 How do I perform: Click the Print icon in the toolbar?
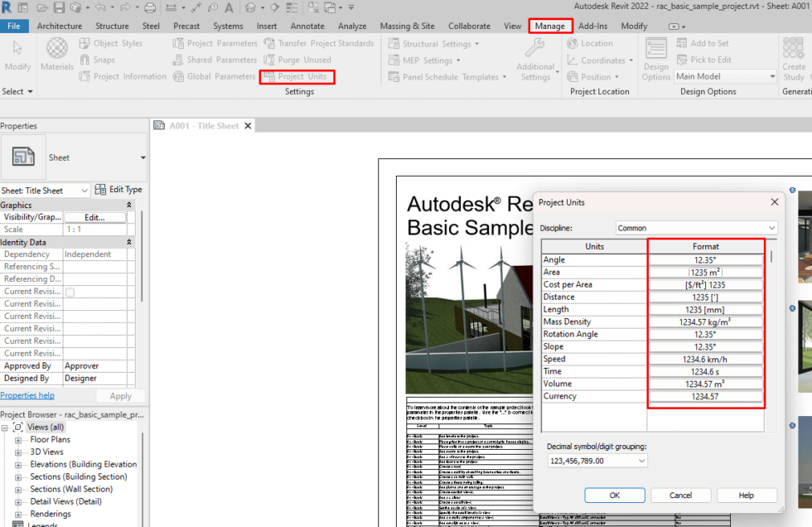tap(150, 7)
